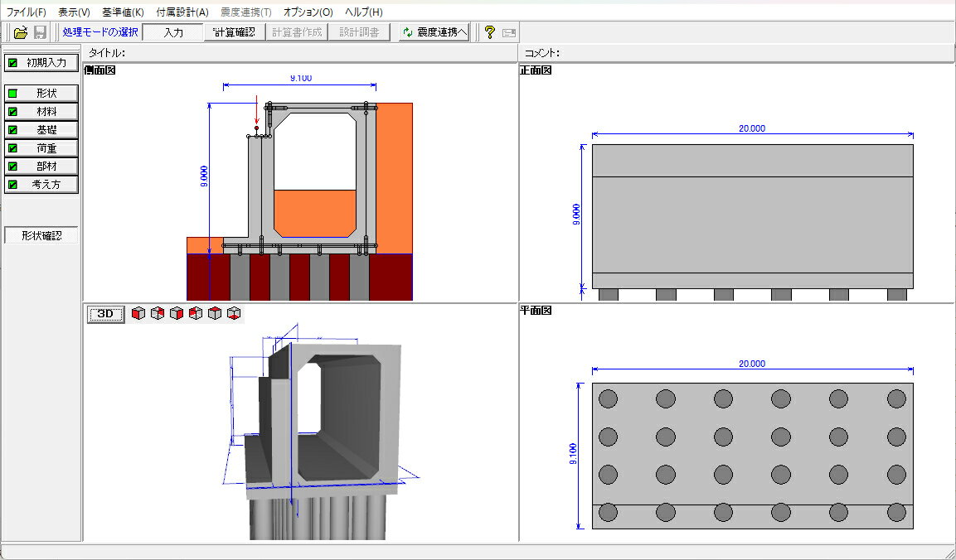Open the ファイル(F) menu
Screen dimensions: 956x560
(x=27, y=12)
